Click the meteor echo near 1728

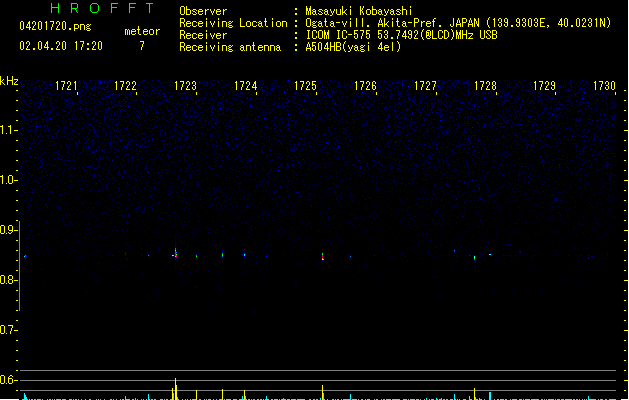coord(475,258)
